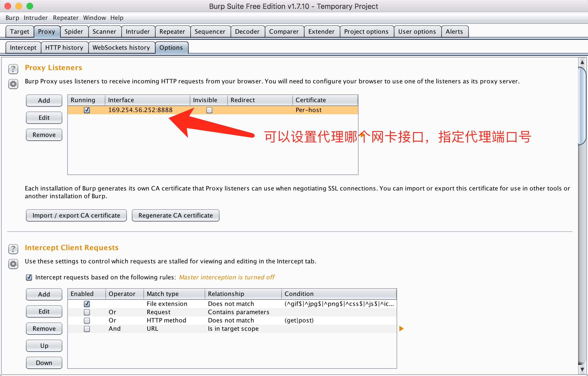
Task: Disable the File extension rule checkbox
Action: 87,304
